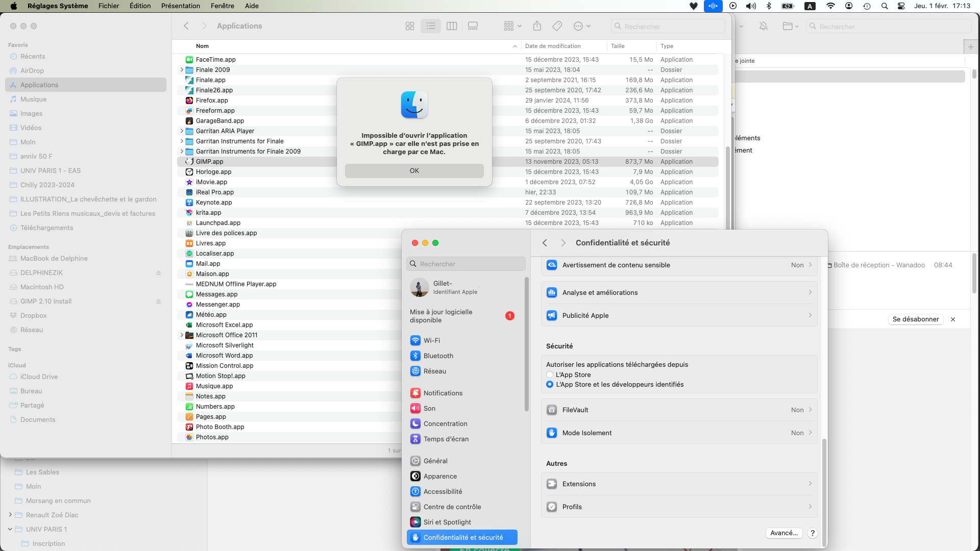Open Notifications settings in sidebar

click(x=443, y=393)
